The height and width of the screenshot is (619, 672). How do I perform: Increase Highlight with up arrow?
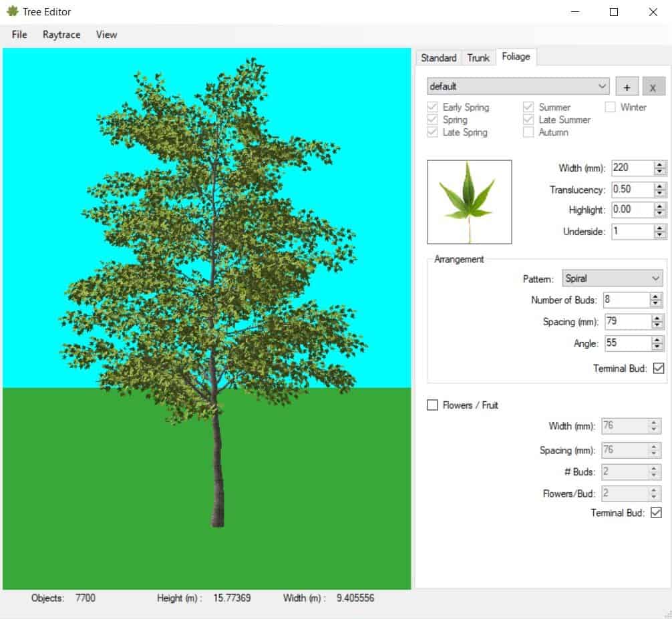click(660, 206)
